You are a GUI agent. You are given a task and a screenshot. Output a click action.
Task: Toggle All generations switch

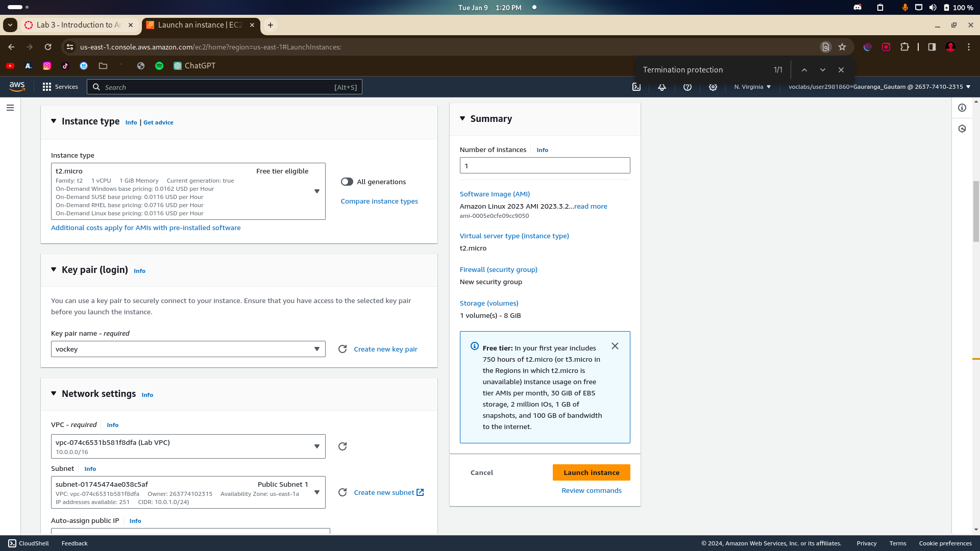pos(347,182)
